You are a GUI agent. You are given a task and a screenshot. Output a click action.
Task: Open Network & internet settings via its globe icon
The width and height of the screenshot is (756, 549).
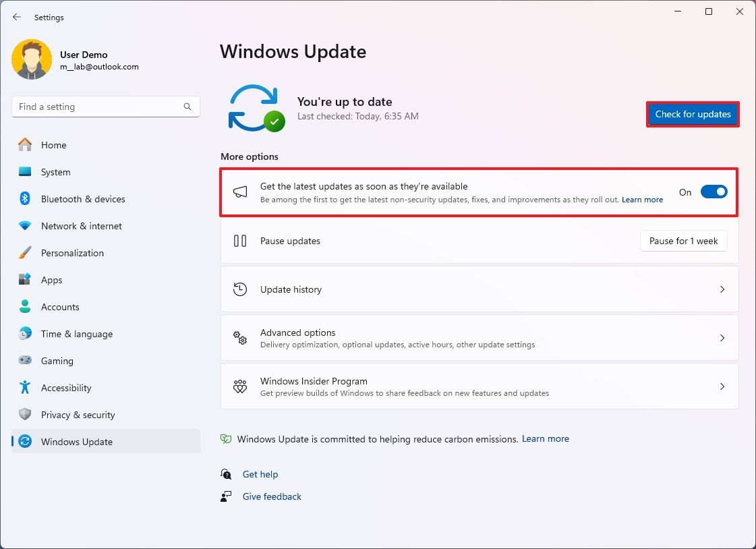pyautogui.click(x=26, y=226)
